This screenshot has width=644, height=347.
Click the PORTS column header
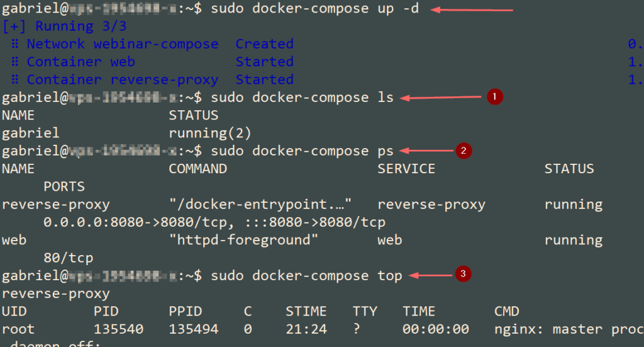click(64, 187)
